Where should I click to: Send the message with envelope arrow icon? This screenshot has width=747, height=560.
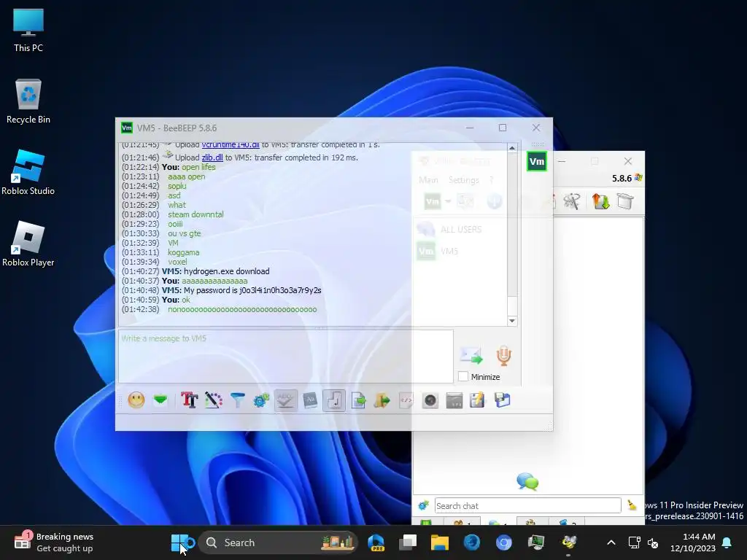471,356
